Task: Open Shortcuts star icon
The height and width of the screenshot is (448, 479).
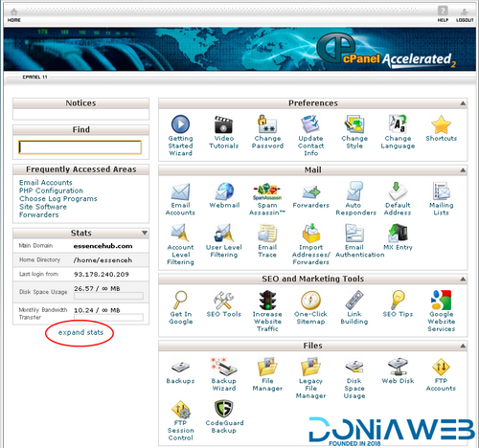Action: click(441, 124)
